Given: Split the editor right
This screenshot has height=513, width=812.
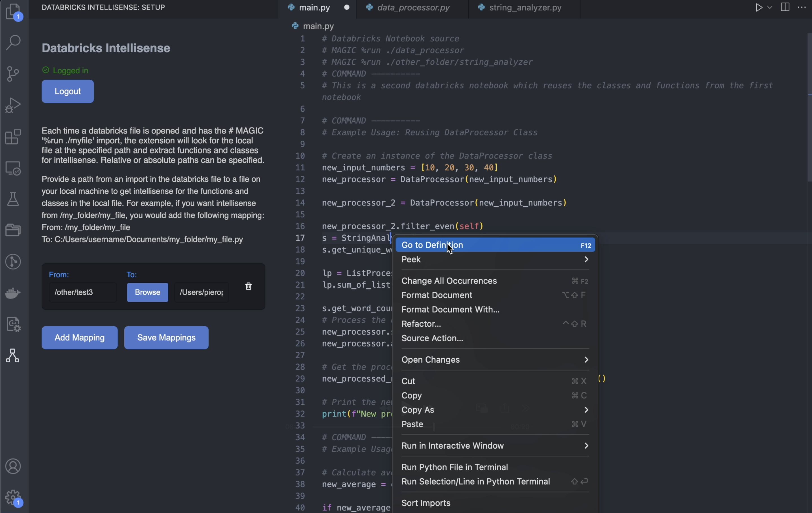Looking at the screenshot, I should pos(785,7).
